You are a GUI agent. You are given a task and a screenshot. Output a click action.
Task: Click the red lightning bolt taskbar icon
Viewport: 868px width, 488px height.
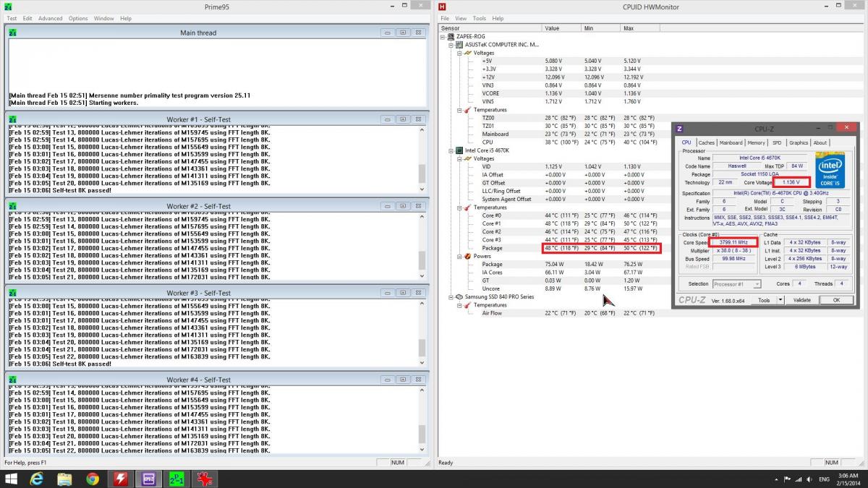(120, 479)
